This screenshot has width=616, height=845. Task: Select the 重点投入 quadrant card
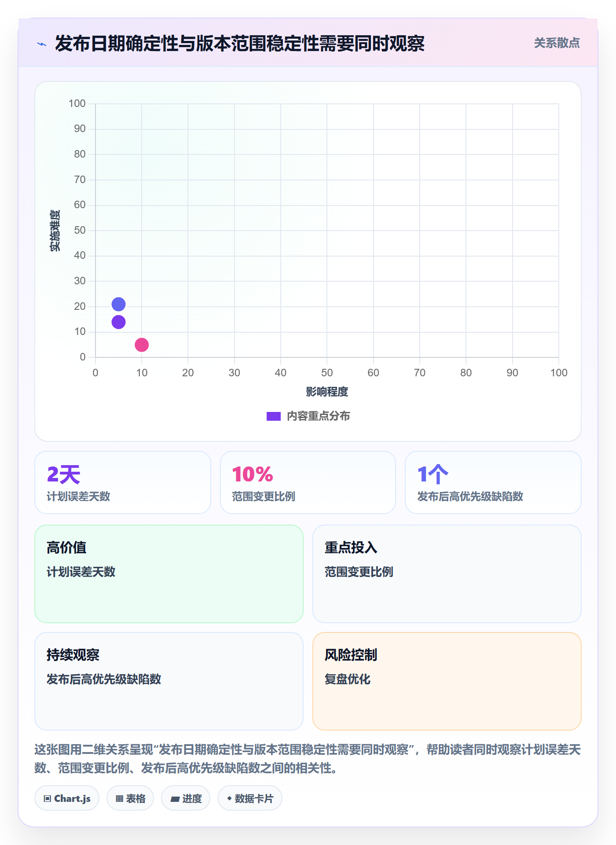[x=447, y=574]
